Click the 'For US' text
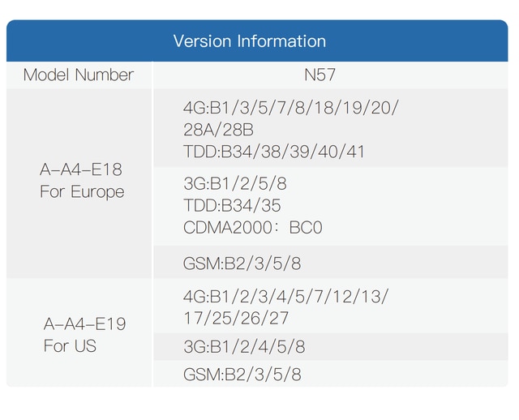The image size is (519, 420). [x=70, y=346]
